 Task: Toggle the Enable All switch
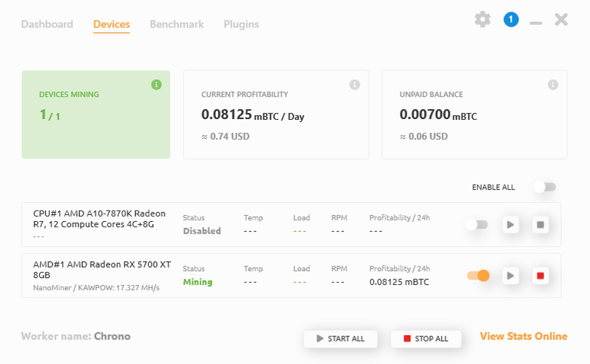tap(545, 187)
